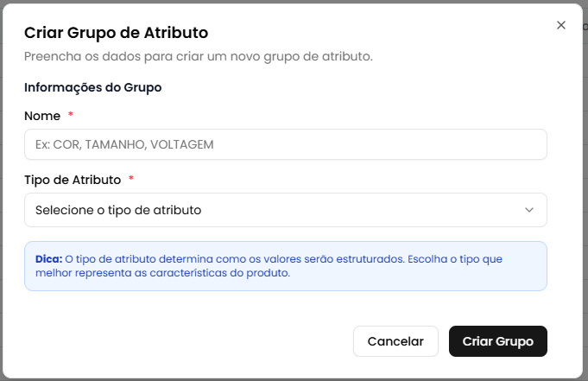Screen dimensions: 588x381
Task: Click the dialog title Criar Grupo de Atributo
Action: (116, 33)
